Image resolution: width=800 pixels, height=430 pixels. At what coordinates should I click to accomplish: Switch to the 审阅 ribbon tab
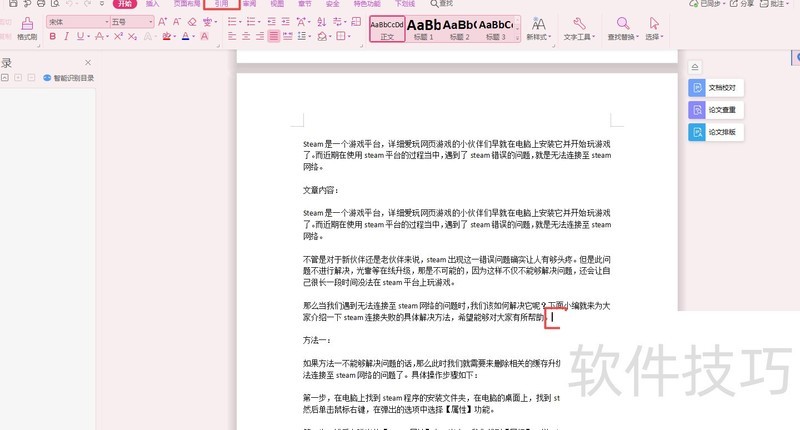point(249,4)
